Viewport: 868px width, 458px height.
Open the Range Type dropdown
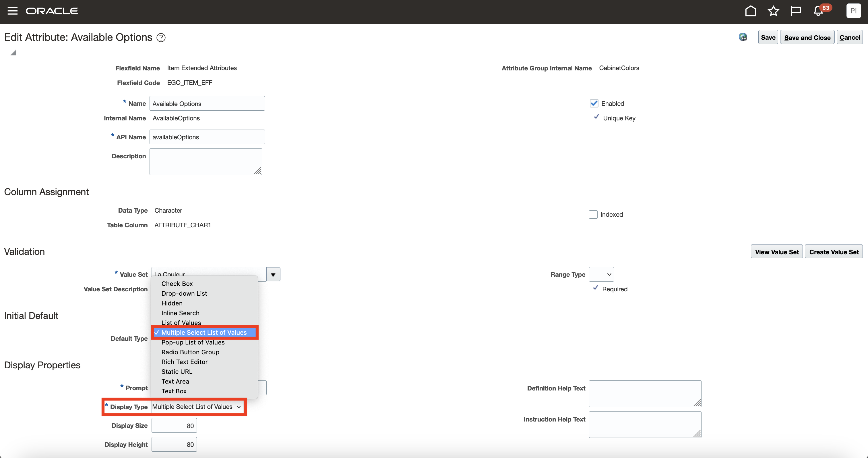(x=601, y=274)
